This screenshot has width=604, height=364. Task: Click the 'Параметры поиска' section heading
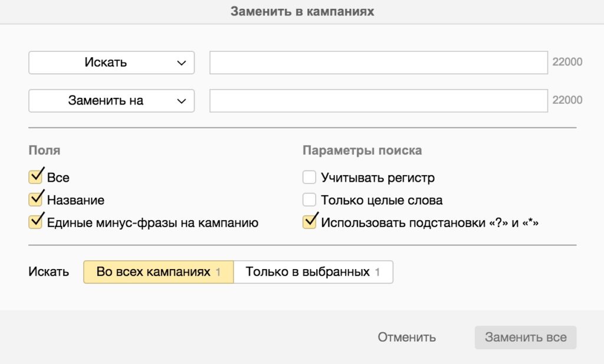coord(362,150)
